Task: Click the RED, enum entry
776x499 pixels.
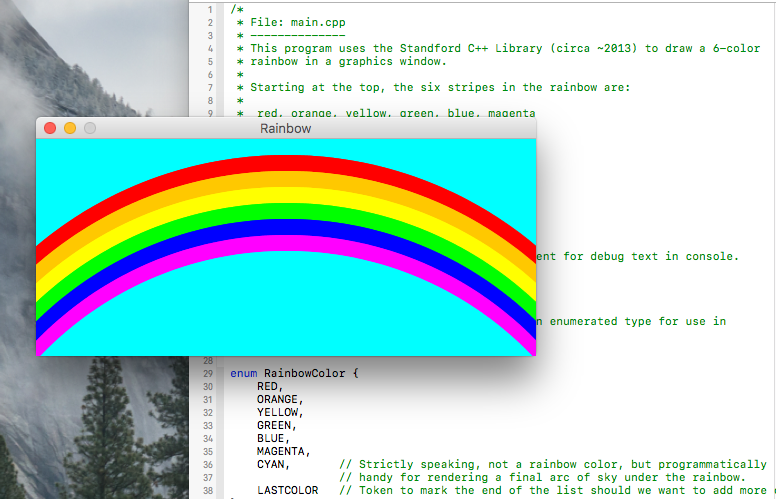Action: 270,386
